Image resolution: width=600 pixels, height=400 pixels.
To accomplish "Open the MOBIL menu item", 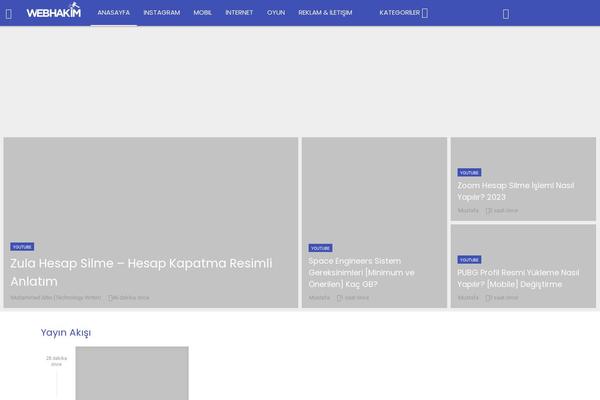I will click(x=202, y=13).
